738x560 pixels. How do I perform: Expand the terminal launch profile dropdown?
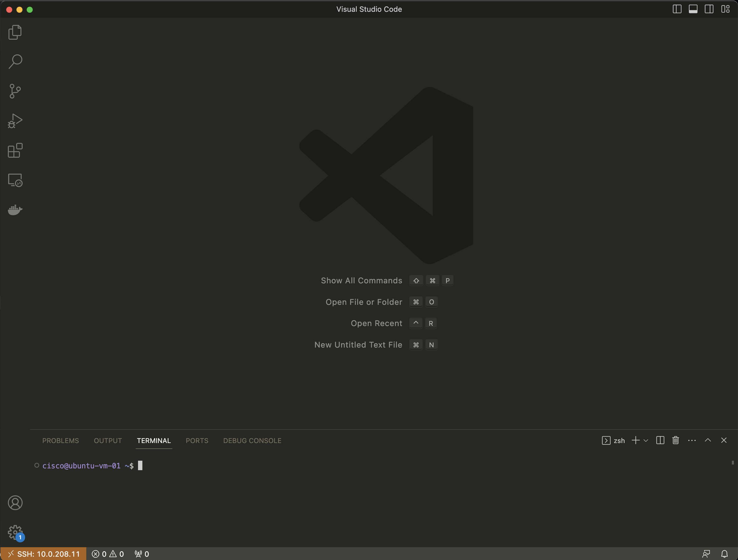pyautogui.click(x=646, y=440)
